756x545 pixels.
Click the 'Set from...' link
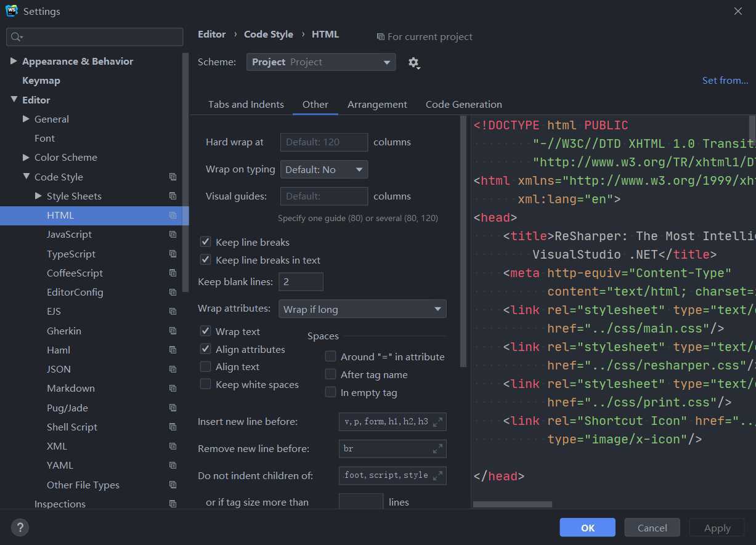click(725, 81)
